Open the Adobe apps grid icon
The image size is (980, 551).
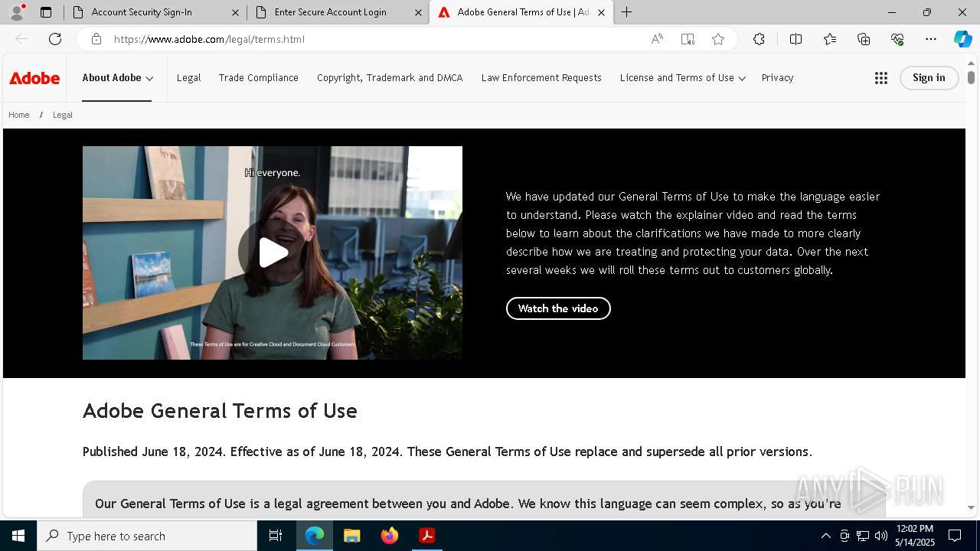[881, 78]
